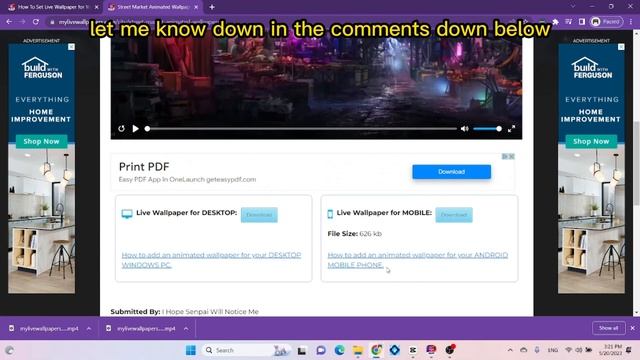Close the How To Set Live Wallpaper tab

pos(96,7)
